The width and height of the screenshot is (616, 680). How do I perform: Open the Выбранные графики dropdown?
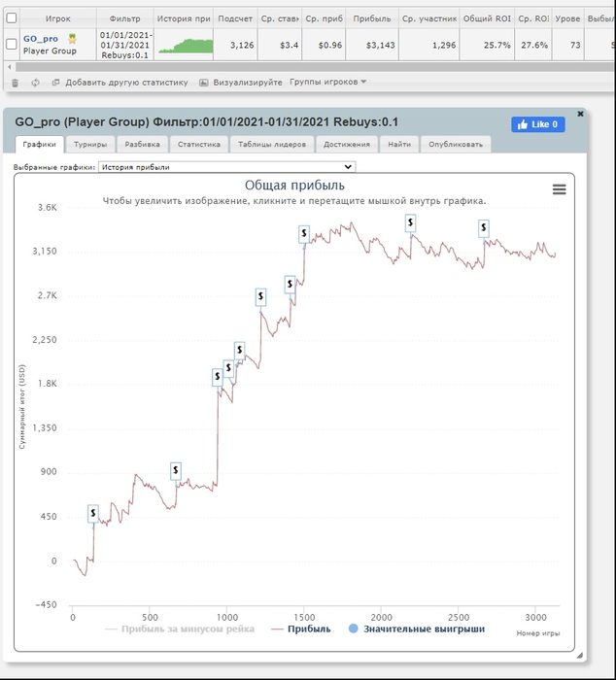click(x=227, y=167)
